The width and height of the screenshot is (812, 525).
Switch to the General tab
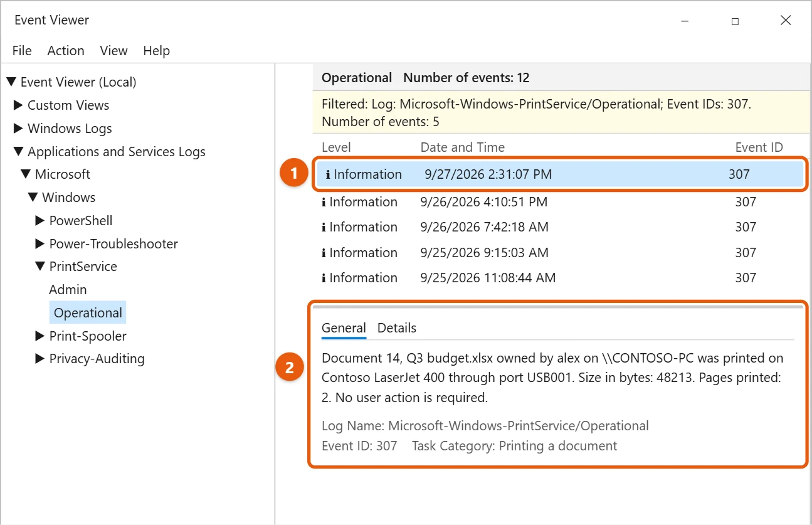[x=344, y=328]
